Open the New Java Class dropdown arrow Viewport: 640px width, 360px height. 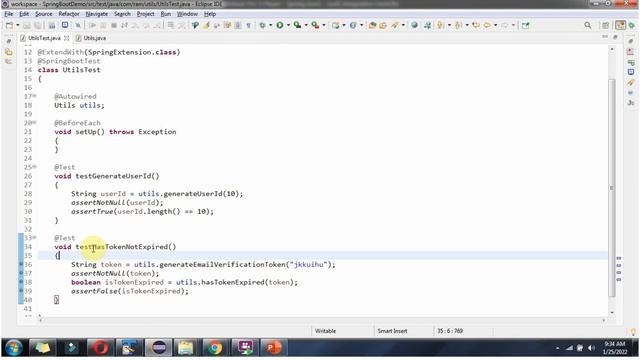[x=362, y=25]
